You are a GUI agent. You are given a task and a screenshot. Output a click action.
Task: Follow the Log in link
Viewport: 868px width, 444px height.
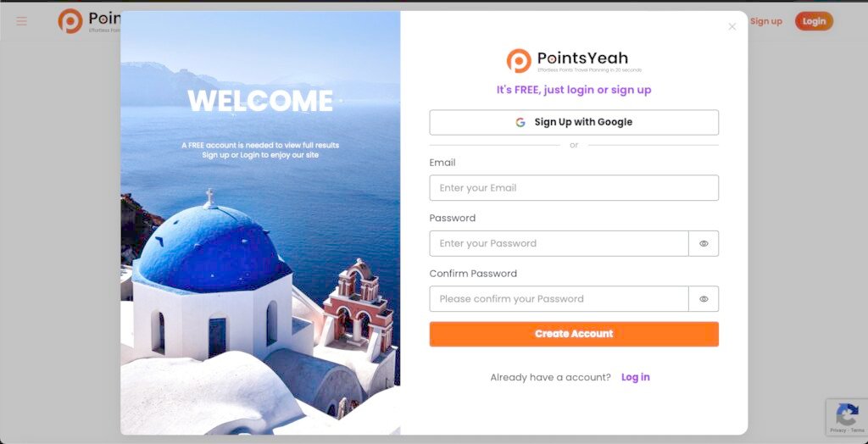pyautogui.click(x=636, y=377)
